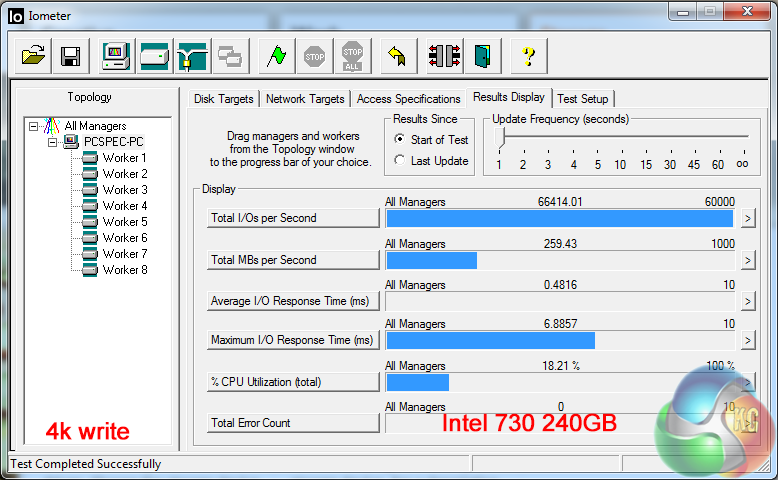Stop current test icon
778x480 pixels.
click(x=315, y=56)
